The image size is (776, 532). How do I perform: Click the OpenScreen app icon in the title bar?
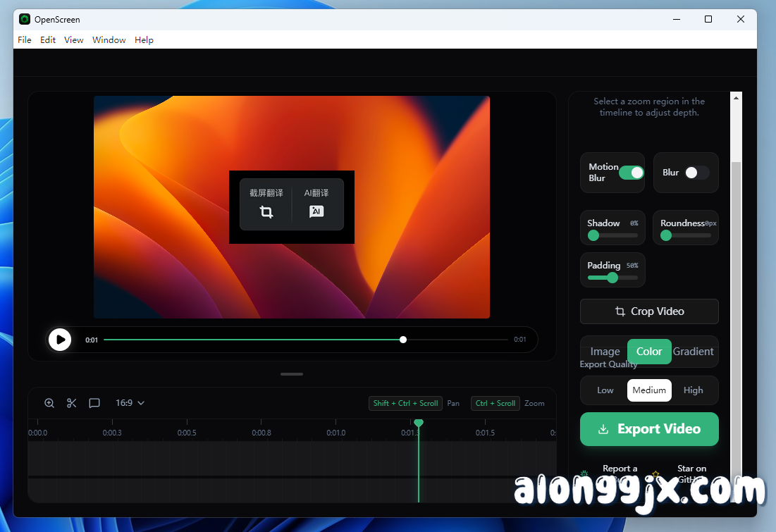pos(25,19)
